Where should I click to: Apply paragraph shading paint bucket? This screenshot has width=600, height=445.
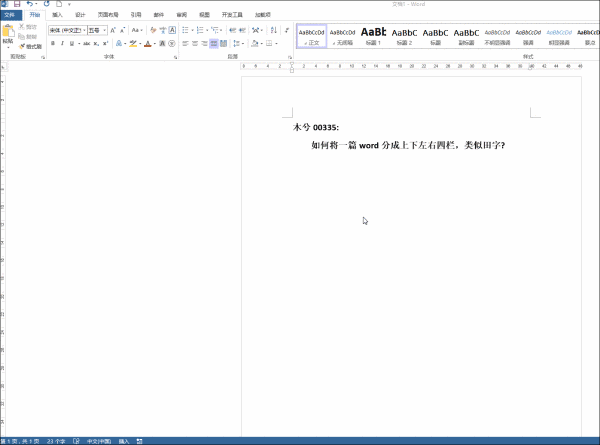[x=255, y=43]
